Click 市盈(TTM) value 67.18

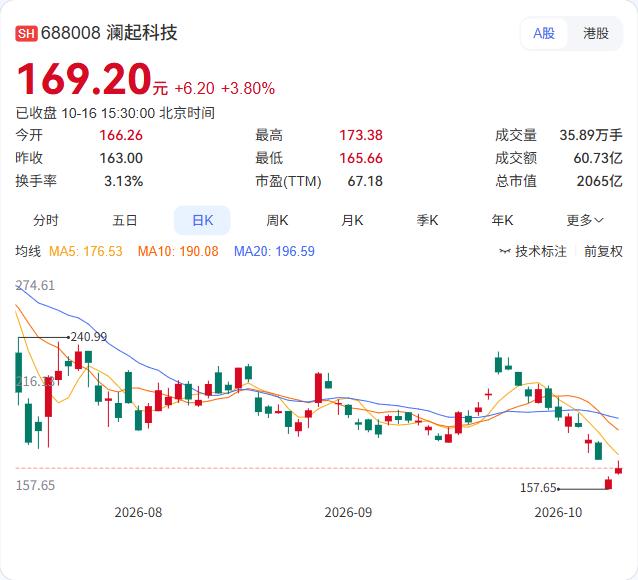pos(365,181)
